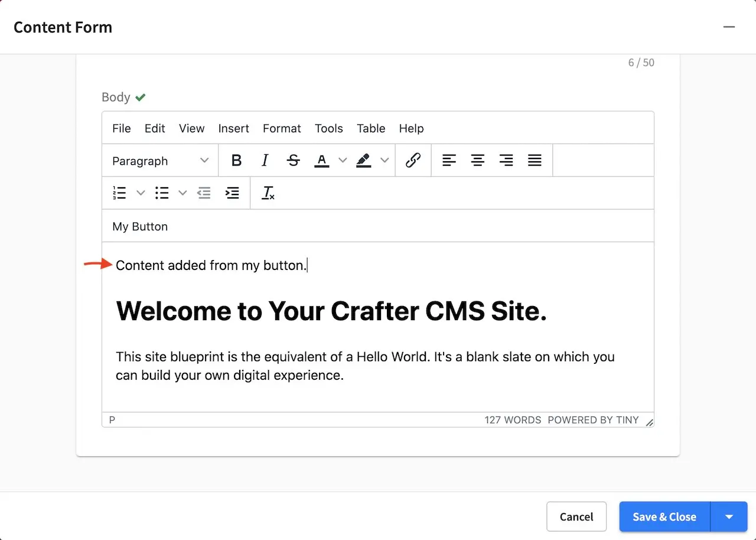Click the 6 / 50 character counter

[641, 63]
